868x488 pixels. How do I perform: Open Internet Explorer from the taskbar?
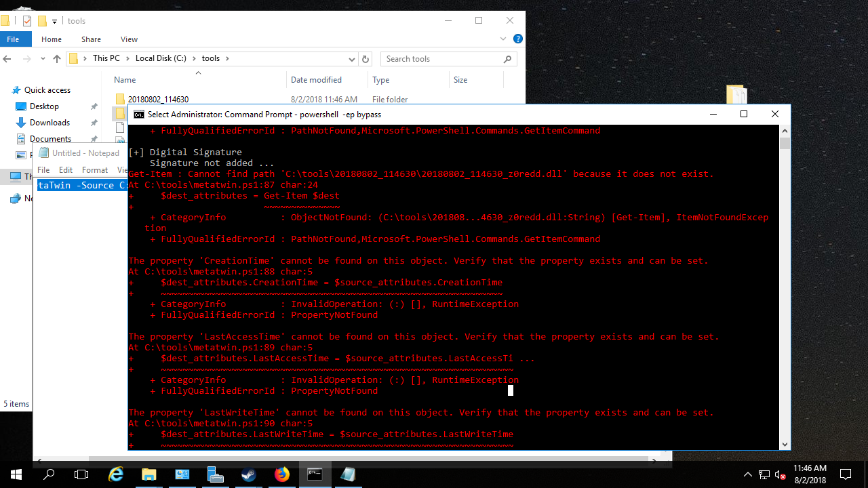pyautogui.click(x=115, y=474)
